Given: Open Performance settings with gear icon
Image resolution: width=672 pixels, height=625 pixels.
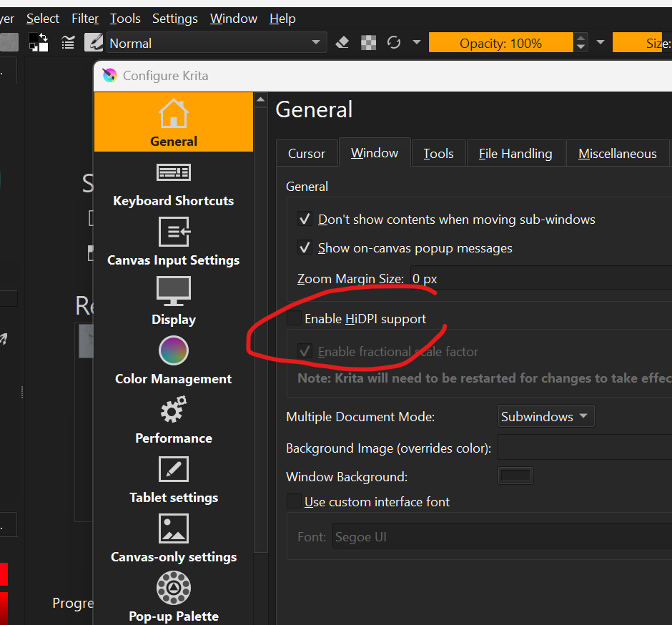Looking at the screenshot, I should 173,421.
